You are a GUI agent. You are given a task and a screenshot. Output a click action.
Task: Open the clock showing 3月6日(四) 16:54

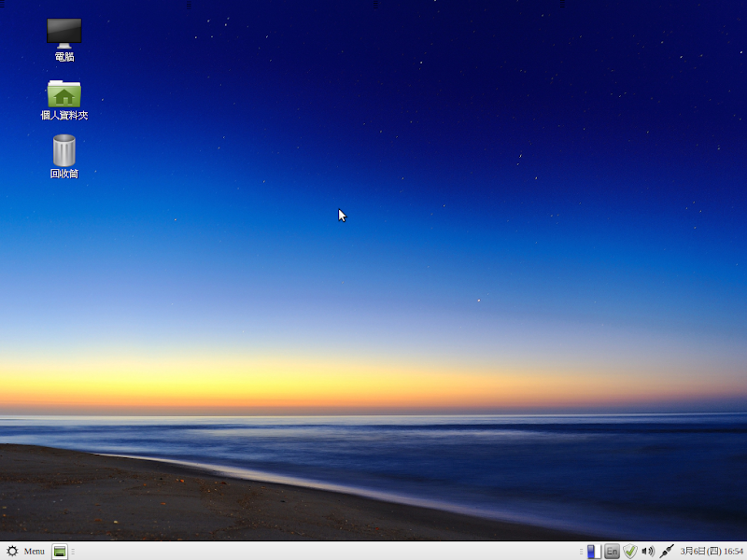(712, 552)
